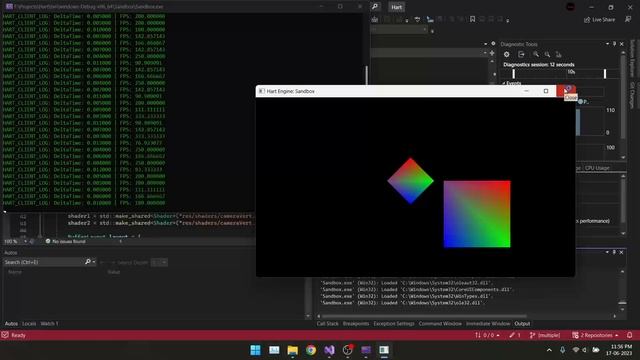Show hidden system tray icons chevron
The height and width of the screenshot is (360, 640).
click(x=549, y=350)
